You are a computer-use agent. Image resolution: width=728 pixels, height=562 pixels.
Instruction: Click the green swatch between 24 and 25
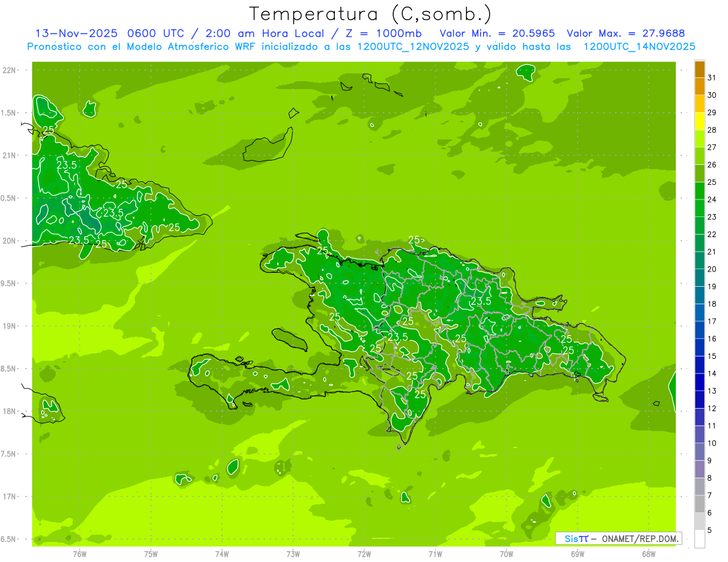(x=699, y=190)
